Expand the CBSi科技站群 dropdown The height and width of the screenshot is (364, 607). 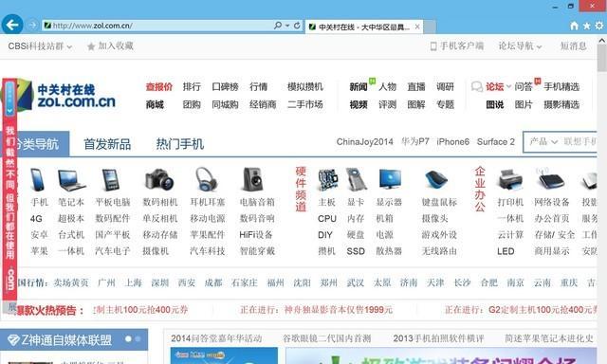coord(40,46)
